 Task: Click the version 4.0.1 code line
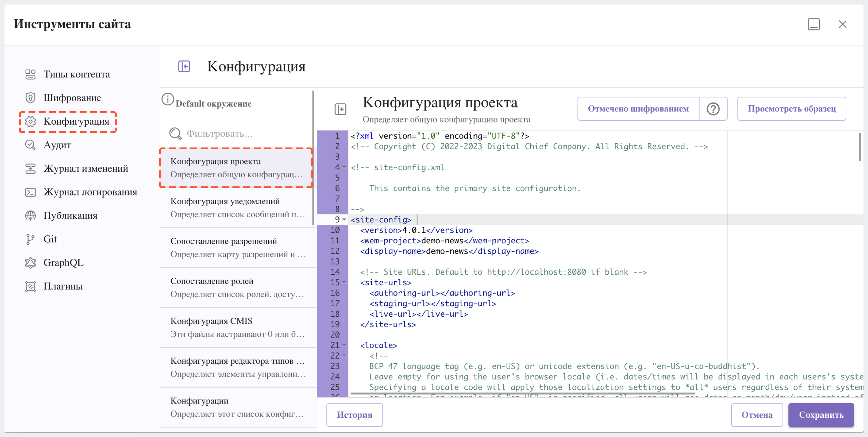416,230
